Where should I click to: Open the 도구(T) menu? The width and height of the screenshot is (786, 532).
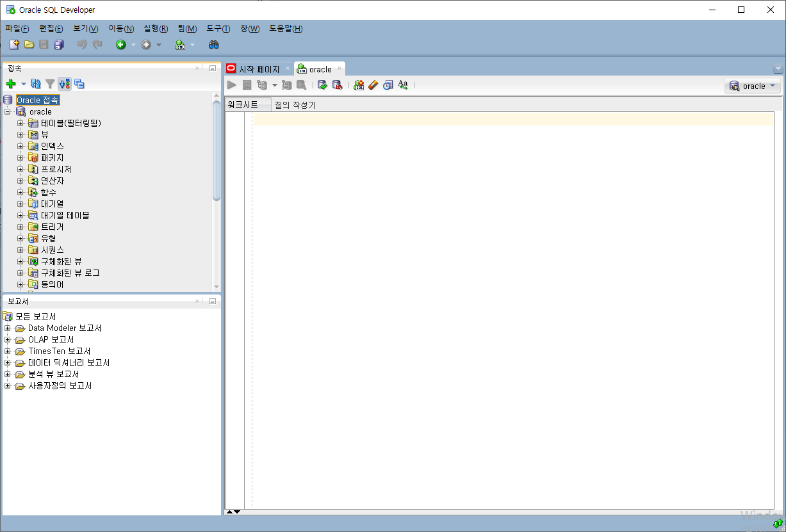218,29
